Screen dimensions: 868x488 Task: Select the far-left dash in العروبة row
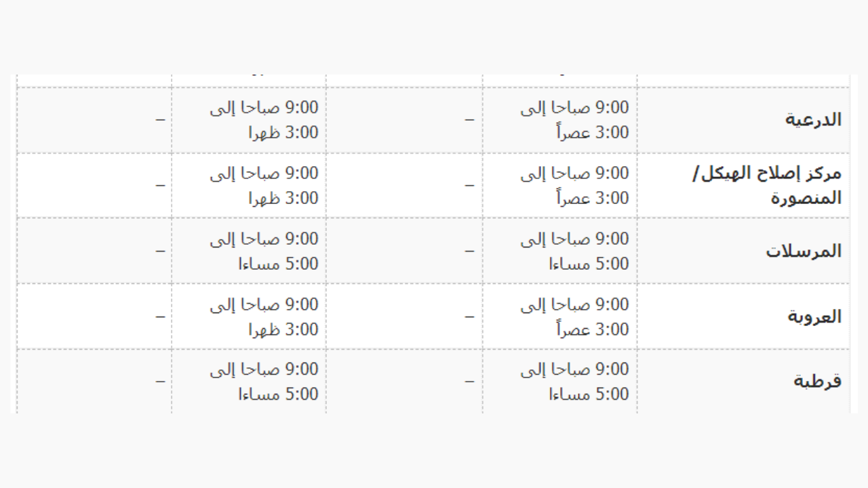160,317
